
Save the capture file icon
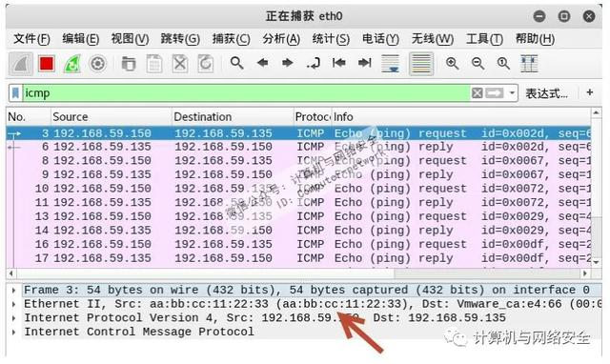click(154, 64)
